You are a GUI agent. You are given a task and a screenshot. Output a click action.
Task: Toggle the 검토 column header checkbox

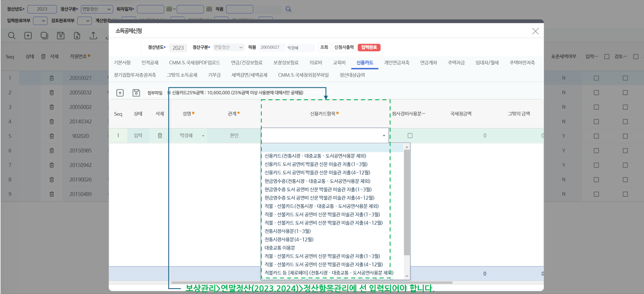636,57
